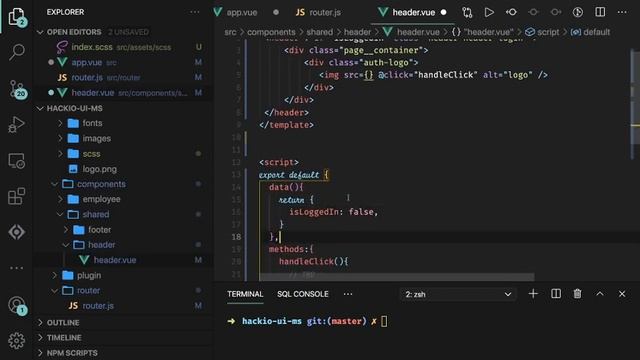Kill the terminal with trash icon

[578, 294]
